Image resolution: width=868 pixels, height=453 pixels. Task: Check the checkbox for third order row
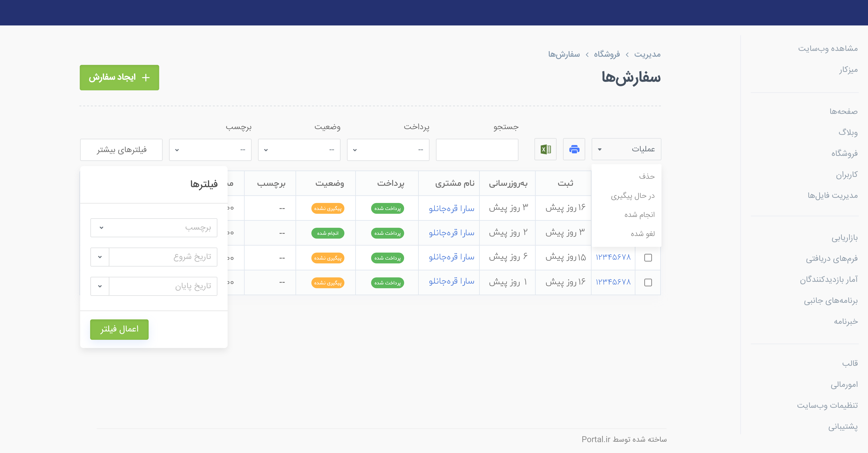pyautogui.click(x=648, y=258)
